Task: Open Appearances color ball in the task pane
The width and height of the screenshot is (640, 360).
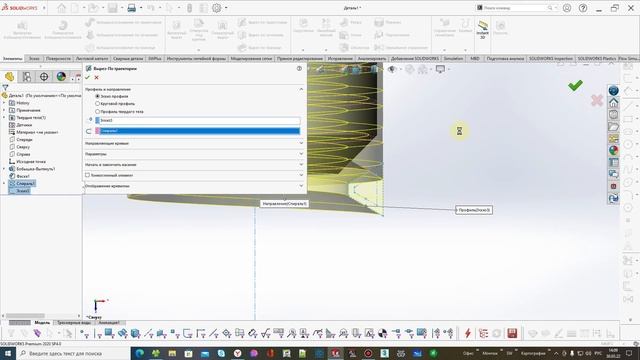Action: tap(613, 150)
